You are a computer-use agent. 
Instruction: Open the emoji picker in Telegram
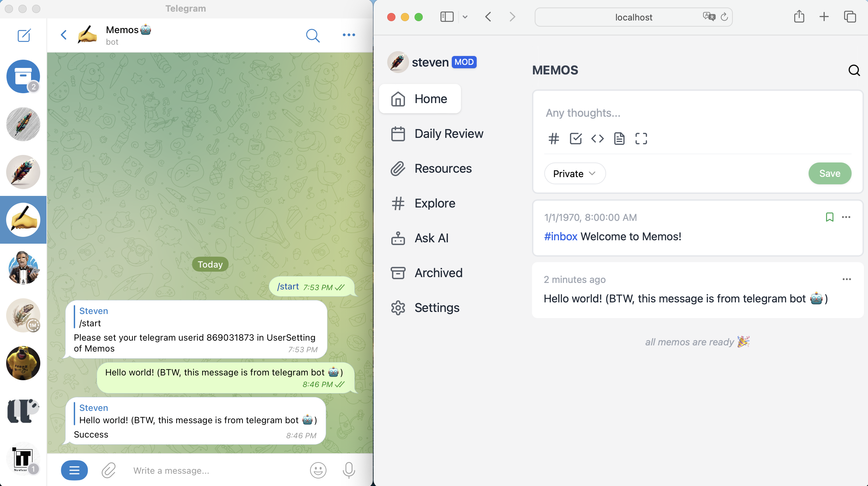pos(318,470)
